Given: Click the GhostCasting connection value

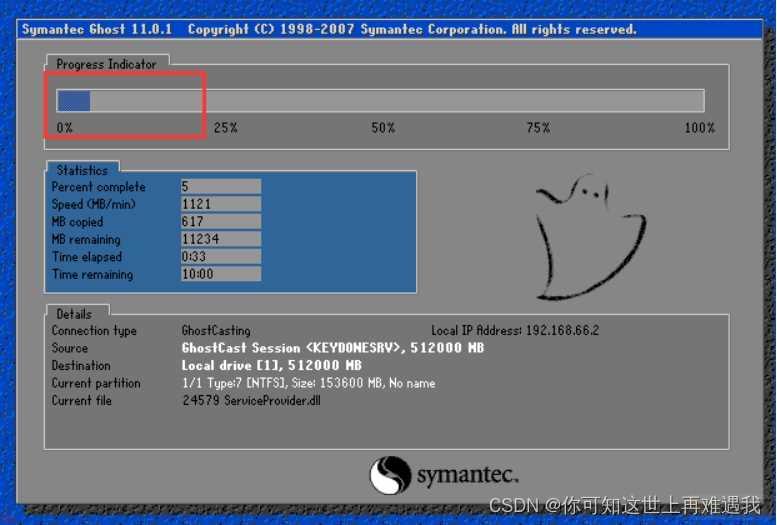Looking at the screenshot, I should tap(216, 330).
